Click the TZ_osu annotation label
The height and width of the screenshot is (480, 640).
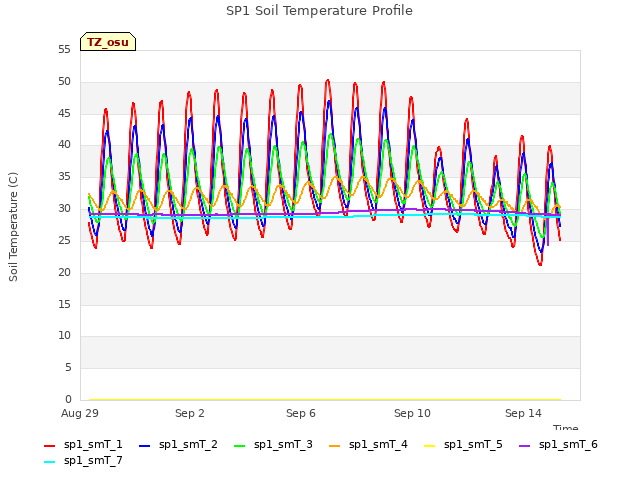pyautogui.click(x=108, y=42)
